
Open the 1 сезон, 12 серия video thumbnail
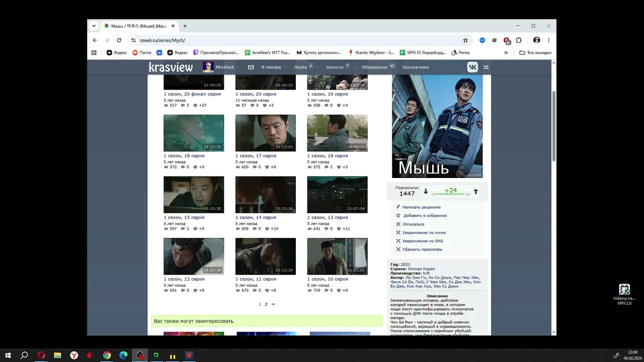pyautogui.click(x=194, y=256)
